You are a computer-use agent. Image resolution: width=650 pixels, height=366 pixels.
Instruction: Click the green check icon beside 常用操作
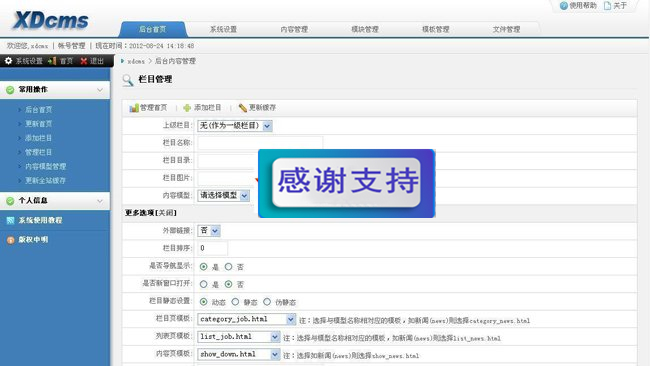pyautogui.click(x=10, y=90)
